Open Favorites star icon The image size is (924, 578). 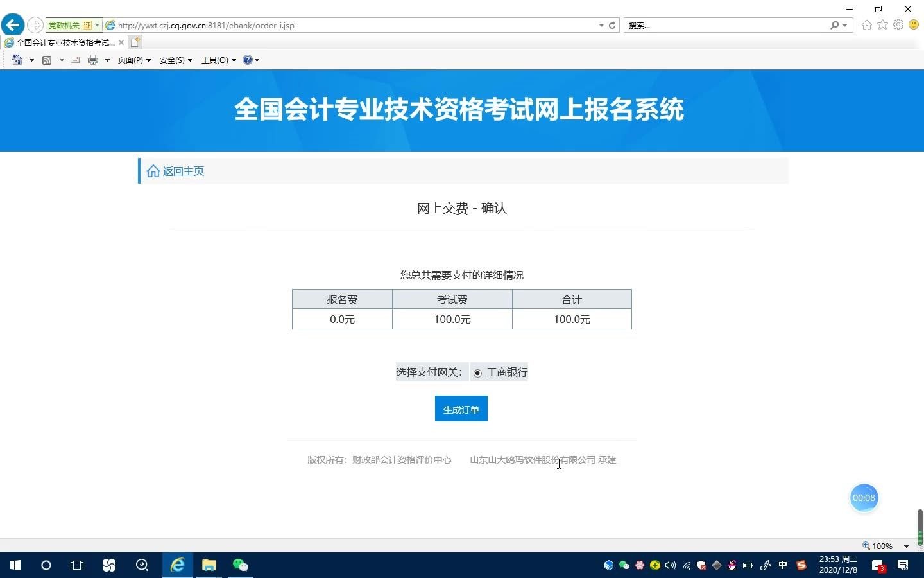[x=883, y=24]
